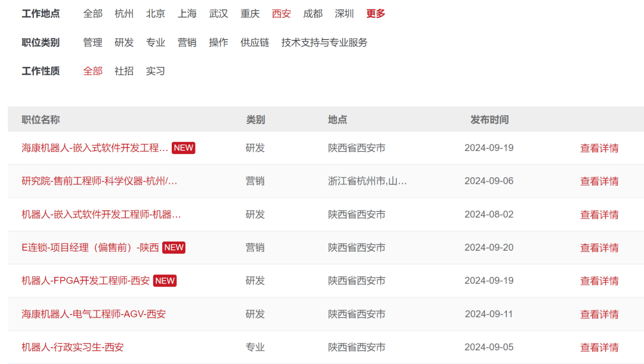Expand 更多 work locations
The height and width of the screenshot is (364, 644).
click(x=376, y=14)
